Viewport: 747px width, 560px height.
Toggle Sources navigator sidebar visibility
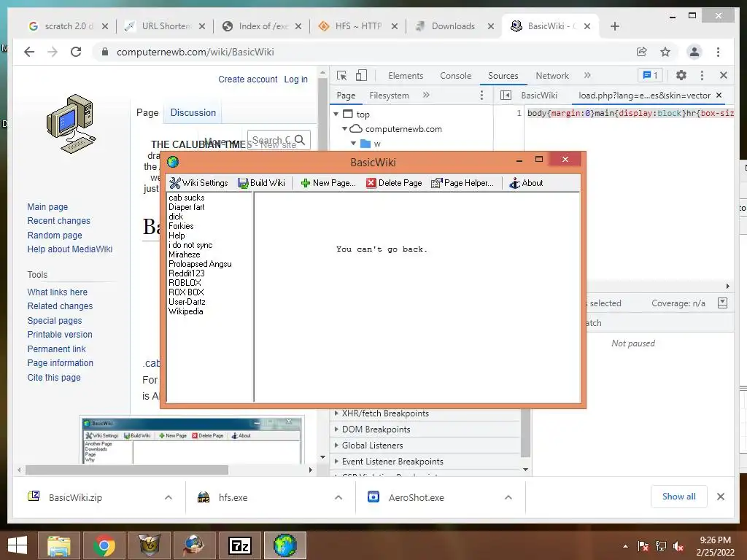coord(506,96)
